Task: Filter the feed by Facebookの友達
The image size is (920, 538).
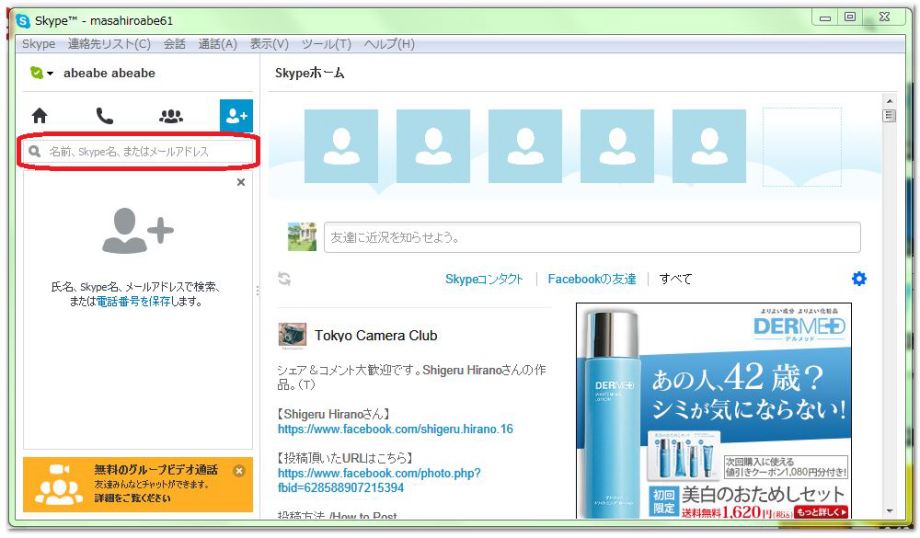Action: click(591, 279)
